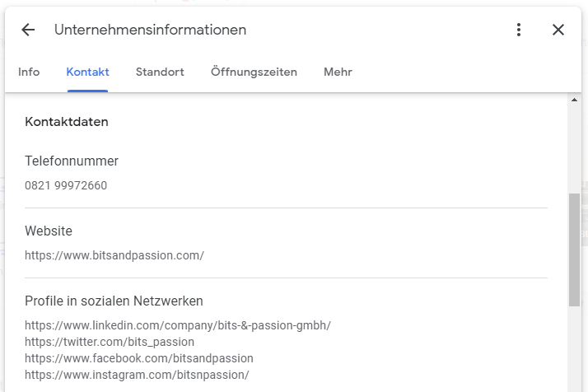The height and width of the screenshot is (392, 588).
Task: Select the Facebook bitsandpassion profile URL
Action: click(138, 358)
